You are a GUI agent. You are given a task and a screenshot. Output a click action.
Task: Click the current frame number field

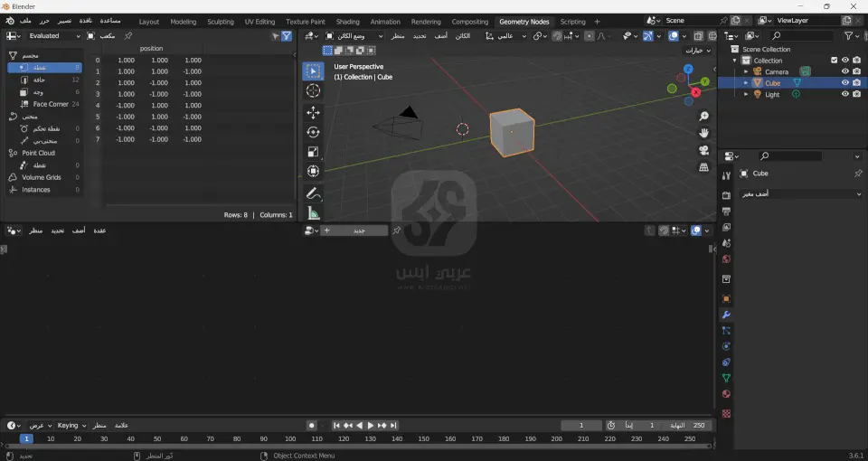(581, 426)
